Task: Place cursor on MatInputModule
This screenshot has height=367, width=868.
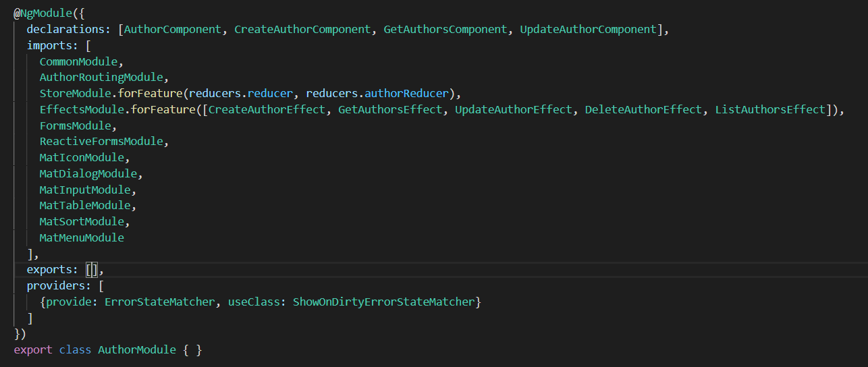Action: click(85, 190)
